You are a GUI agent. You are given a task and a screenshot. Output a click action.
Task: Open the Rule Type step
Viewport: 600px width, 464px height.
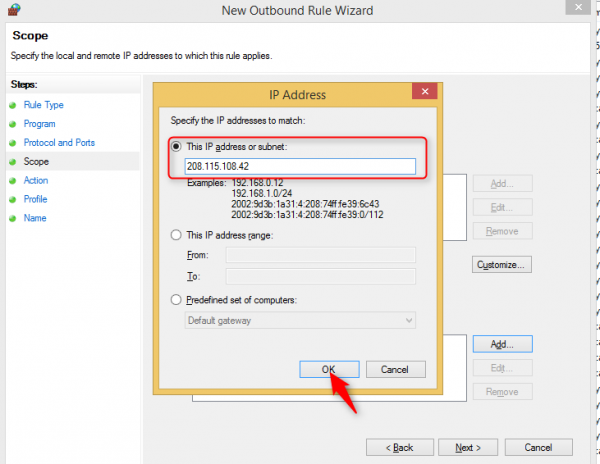(x=44, y=105)
